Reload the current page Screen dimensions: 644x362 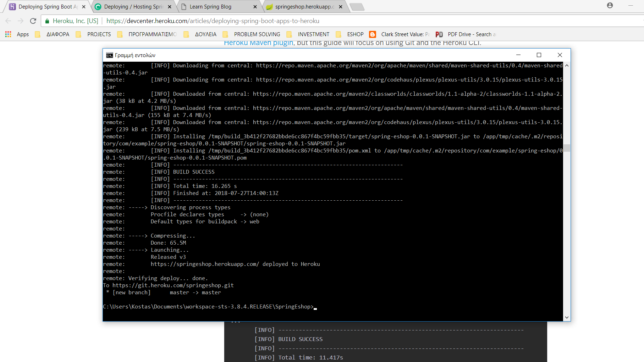pos(33,21)
